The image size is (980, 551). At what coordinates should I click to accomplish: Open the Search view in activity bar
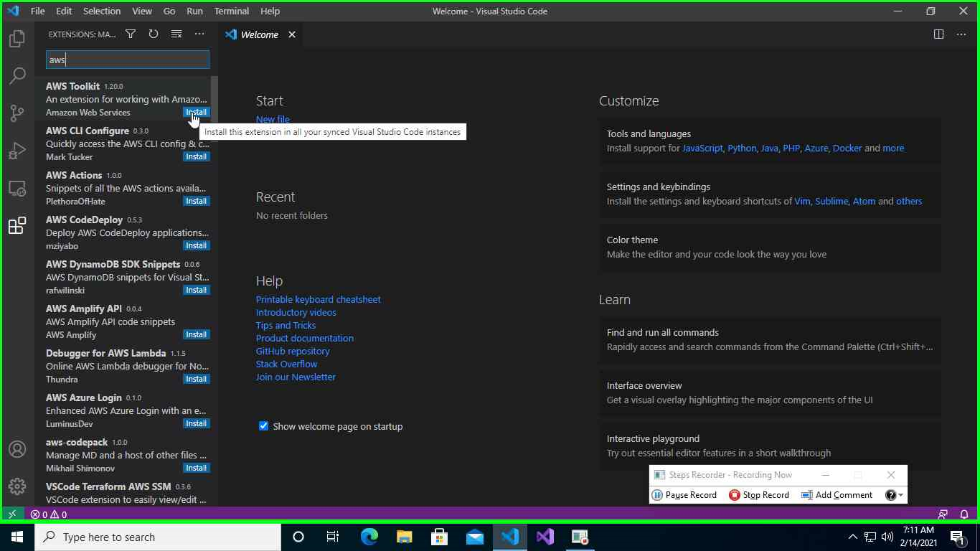point(17,75)
